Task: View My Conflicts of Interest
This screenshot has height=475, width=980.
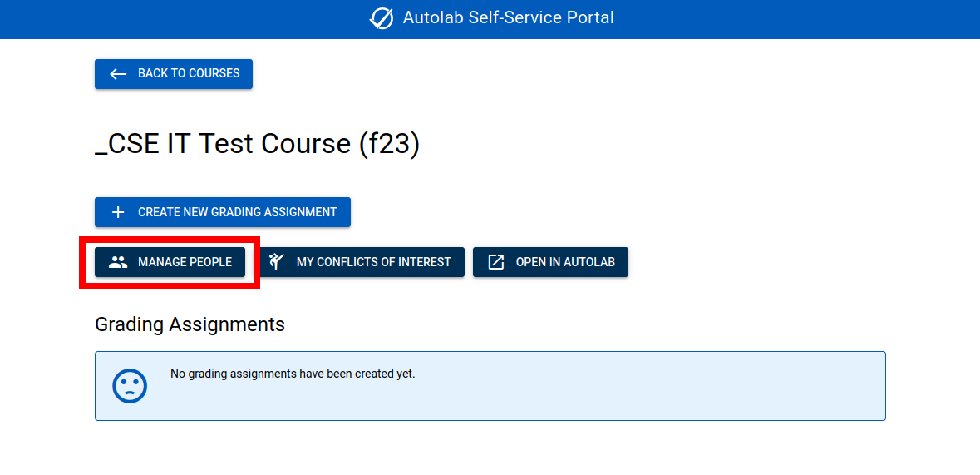Action: coord(362,262)
